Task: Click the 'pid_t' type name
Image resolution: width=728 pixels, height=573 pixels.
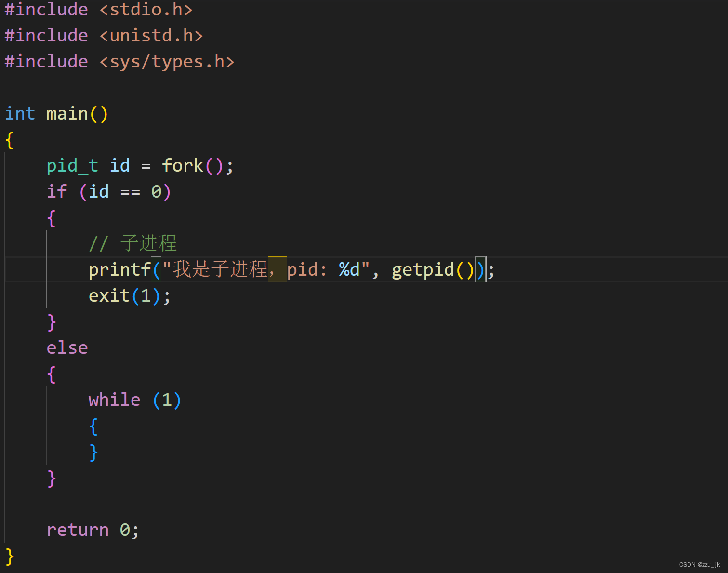Action: point(72,166)
